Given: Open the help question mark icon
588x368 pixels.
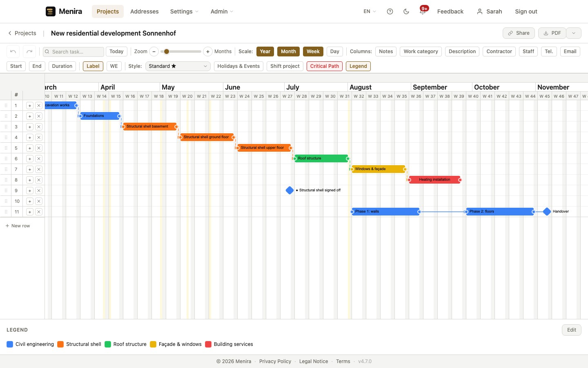Looking at the screenshot, I should pyautogui.click(x=390, y=11).
